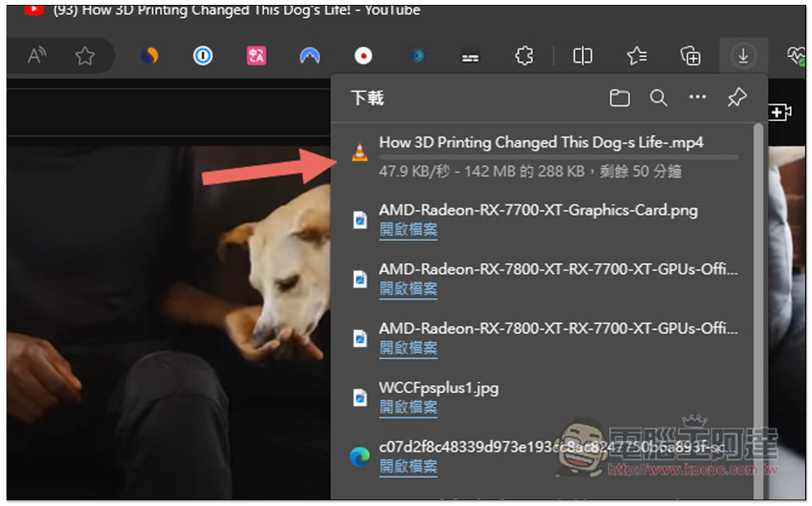Click the red YouTube favicon on the tab

[x=33, y=10]
